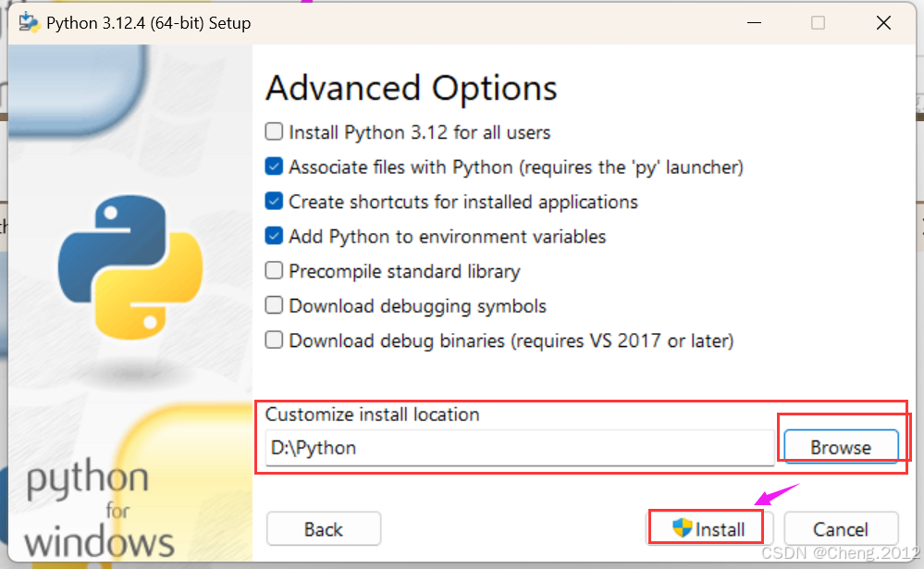The height and width of the screenshot is (569, 924).
Task: Toggle 'Add Python to environment variables'
Action: 274,236
